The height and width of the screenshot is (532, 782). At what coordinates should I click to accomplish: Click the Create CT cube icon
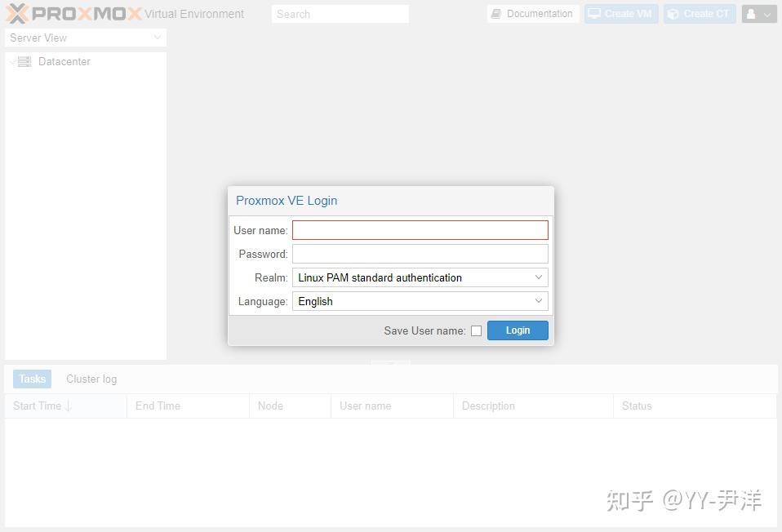point(673,14)
